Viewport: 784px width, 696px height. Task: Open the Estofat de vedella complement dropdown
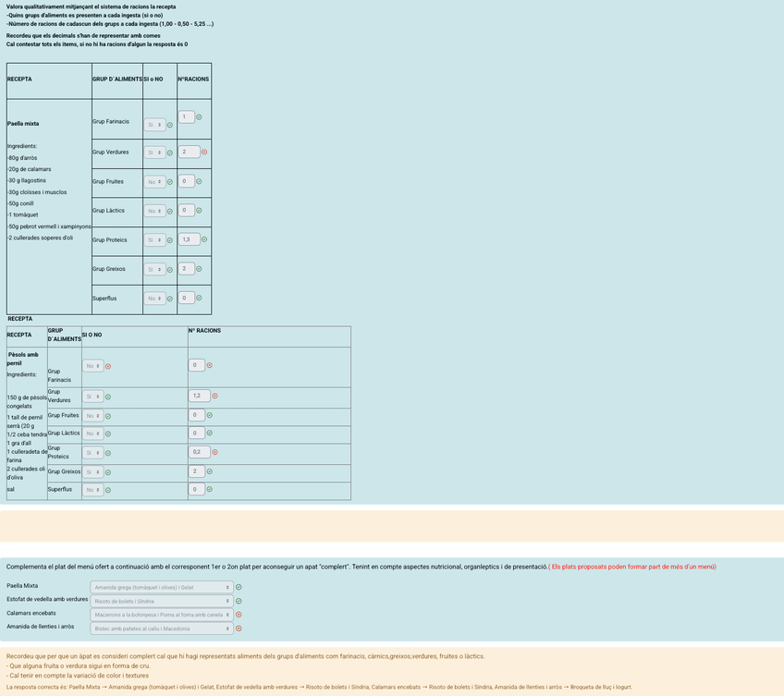click(x=162, y=601)
